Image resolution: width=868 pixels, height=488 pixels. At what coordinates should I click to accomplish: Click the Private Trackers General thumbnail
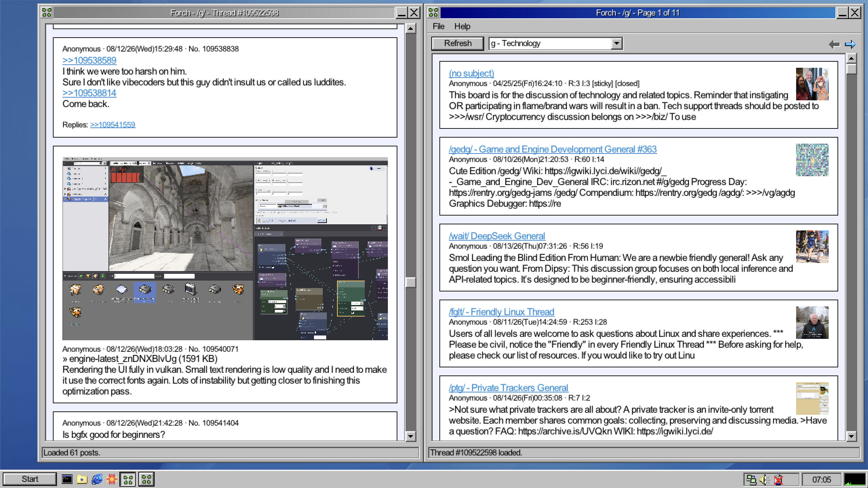point(812,399)
